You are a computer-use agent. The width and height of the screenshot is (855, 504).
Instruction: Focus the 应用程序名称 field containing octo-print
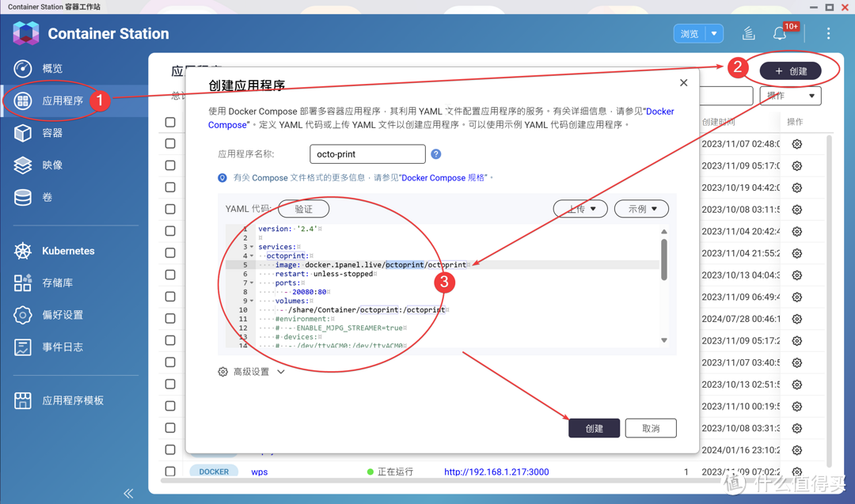tap(367, 154)
